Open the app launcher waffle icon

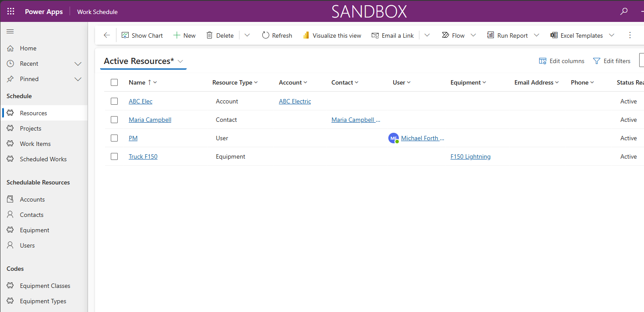tap(11, 11)
